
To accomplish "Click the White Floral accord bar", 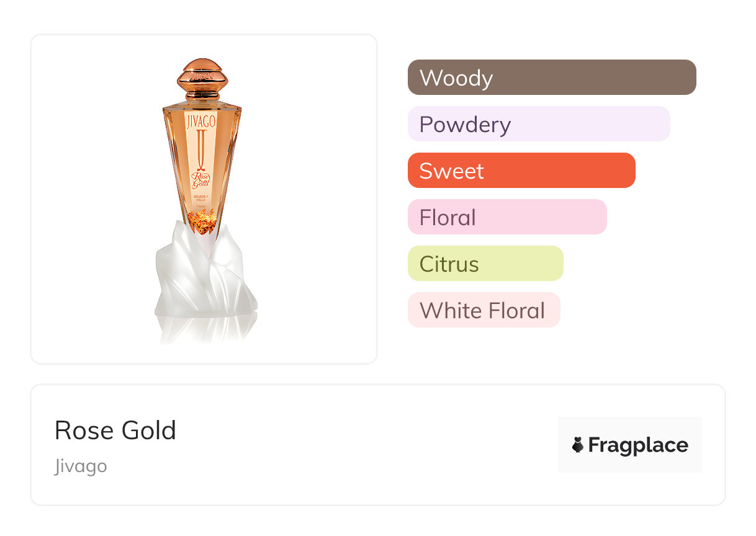I will (x=484, y=310).
